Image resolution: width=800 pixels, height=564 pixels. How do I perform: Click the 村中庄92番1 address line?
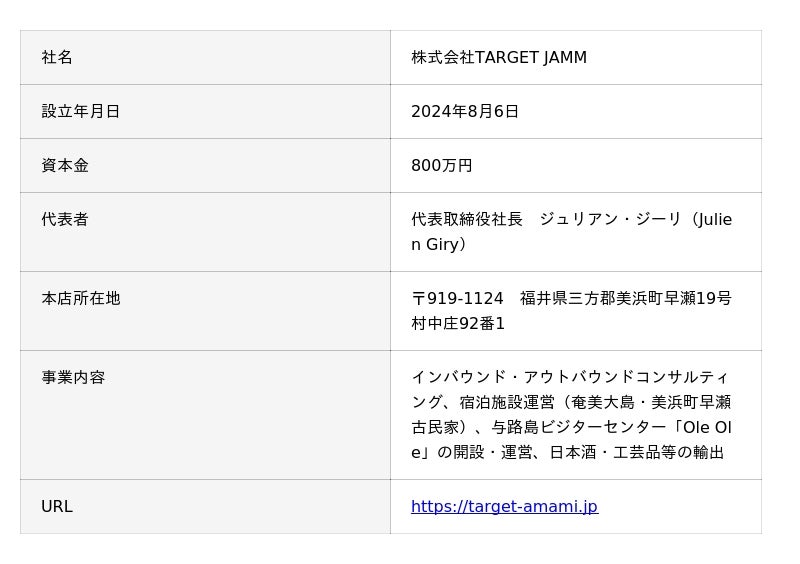click(x=458, y=324)
